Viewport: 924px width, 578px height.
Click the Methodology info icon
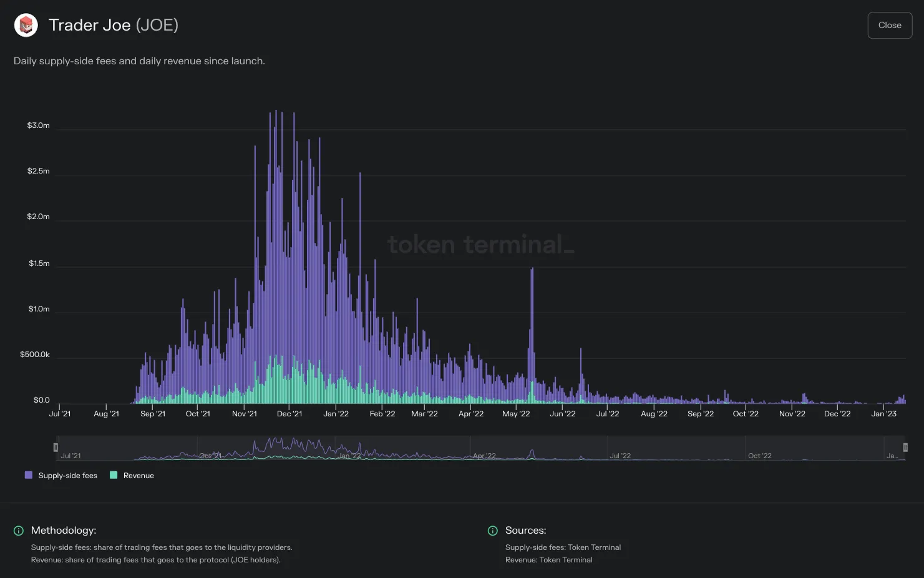pyautogui.click(x=19, y=531)
